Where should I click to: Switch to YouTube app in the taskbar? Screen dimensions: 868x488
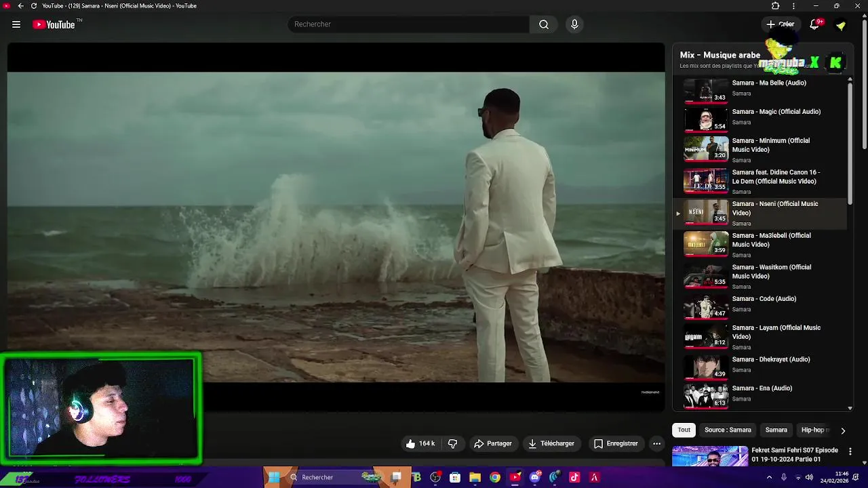coord(515,478)
